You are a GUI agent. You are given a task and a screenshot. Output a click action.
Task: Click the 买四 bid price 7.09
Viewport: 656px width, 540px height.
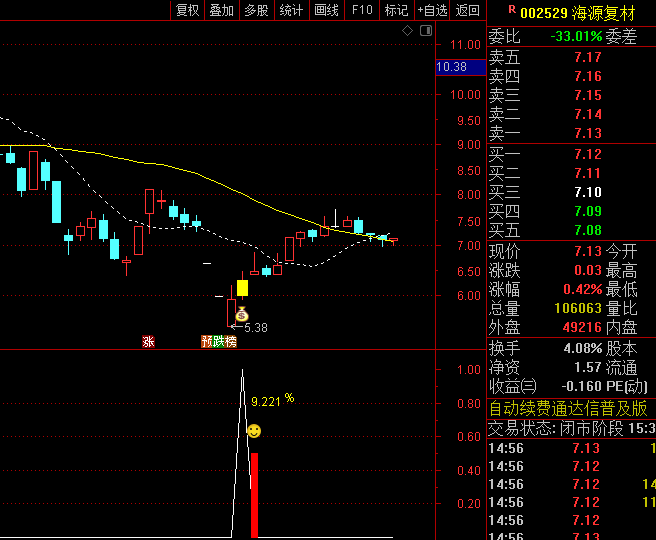pos(588,211)
